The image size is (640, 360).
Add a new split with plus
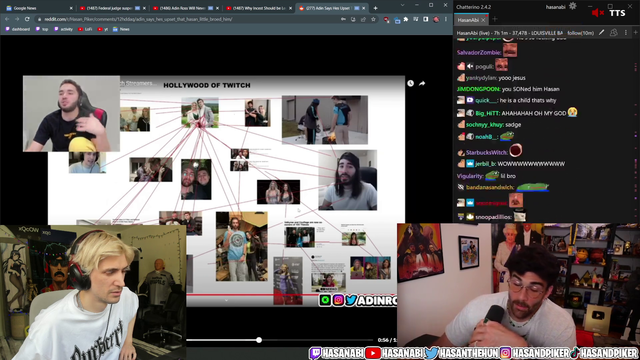coord(636,32)
